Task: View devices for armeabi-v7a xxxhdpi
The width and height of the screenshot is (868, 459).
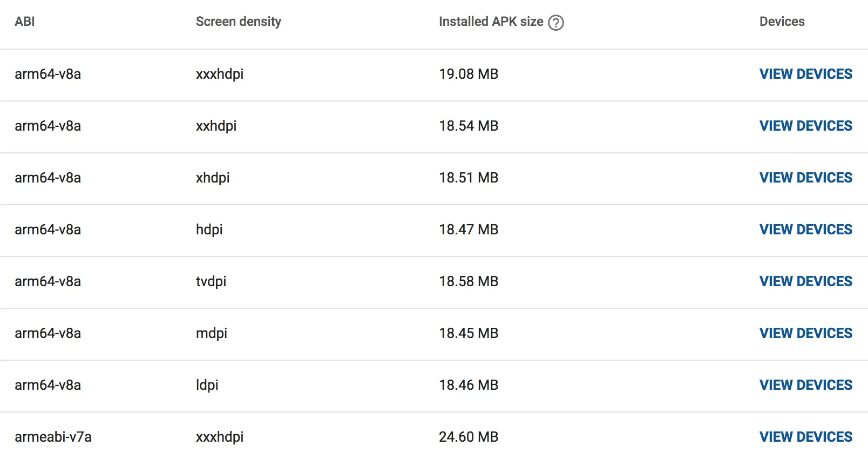Action: 805,437
